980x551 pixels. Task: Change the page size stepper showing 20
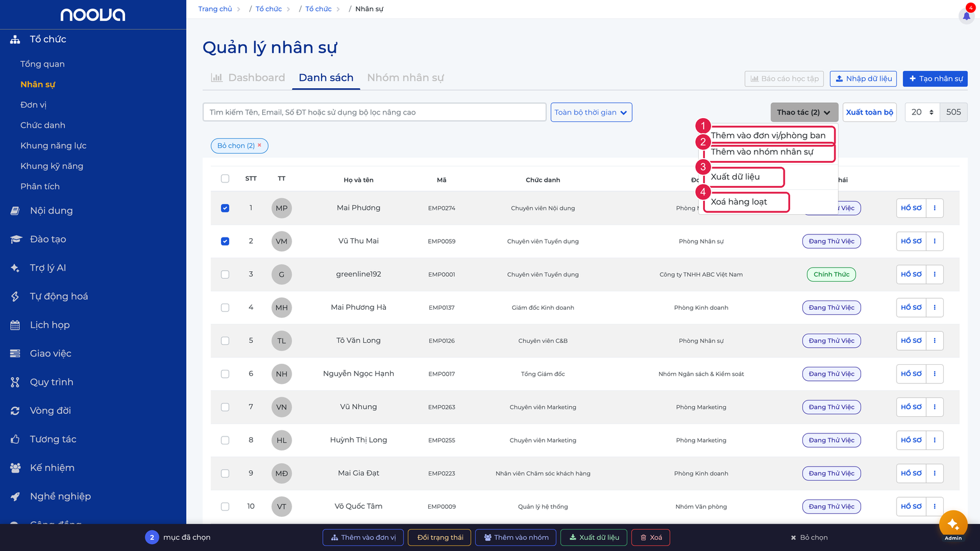(922, 112)
